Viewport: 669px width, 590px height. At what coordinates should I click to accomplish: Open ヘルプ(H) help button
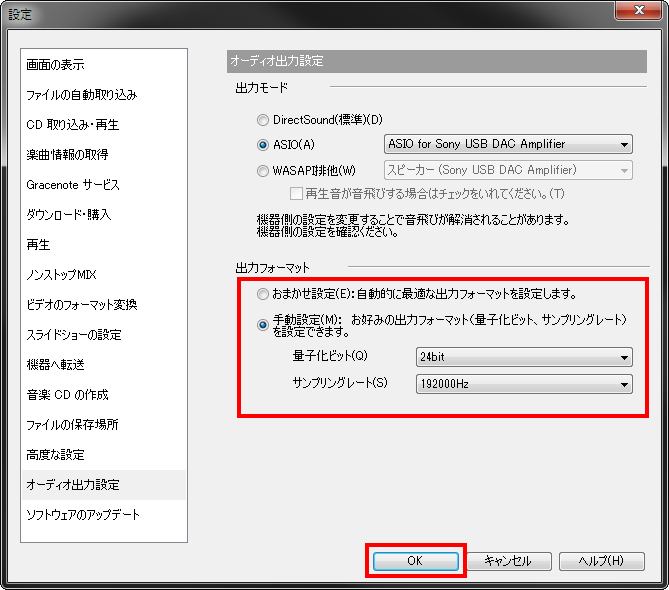(x=601, y=561)
